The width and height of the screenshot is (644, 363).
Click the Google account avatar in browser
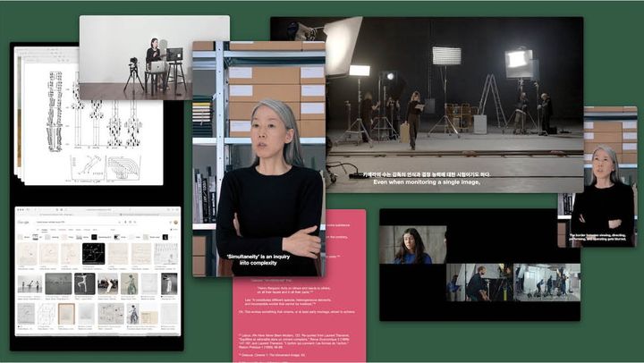175,222
